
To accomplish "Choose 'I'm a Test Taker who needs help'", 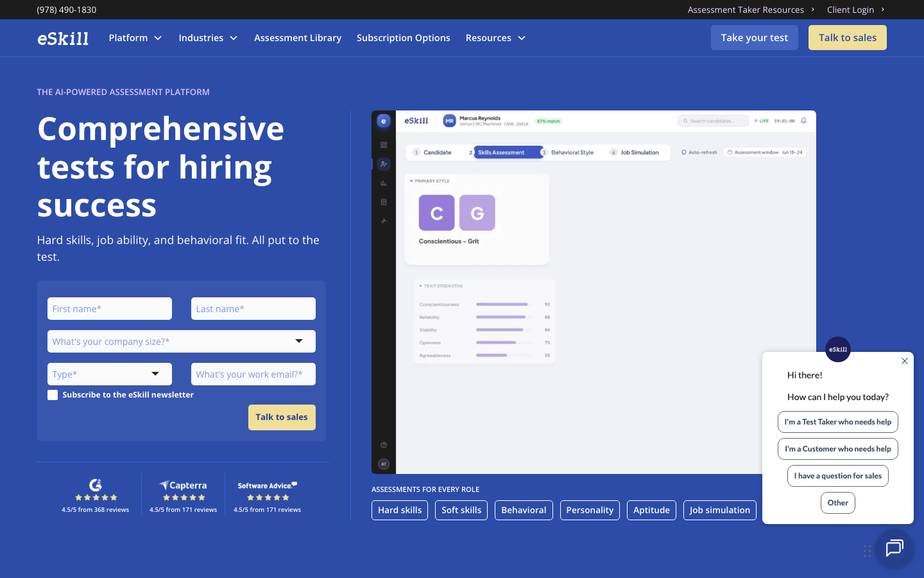I will (x=838, y=422).
